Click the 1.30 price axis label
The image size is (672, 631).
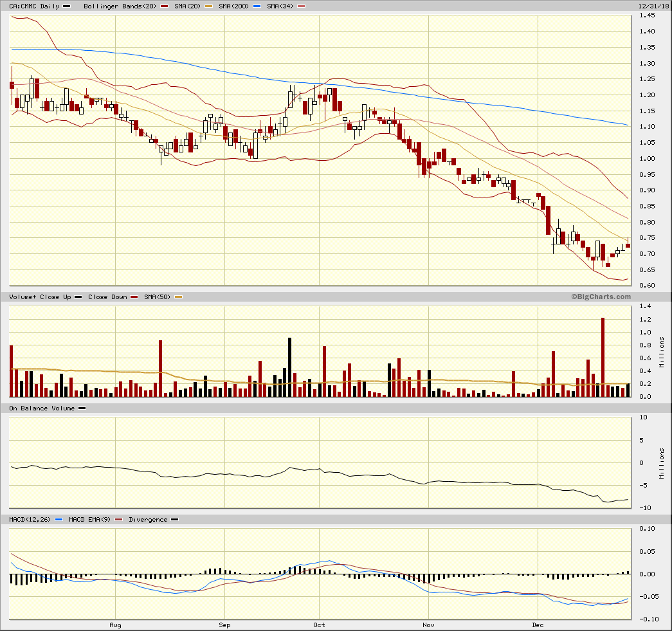(x=647, y=64)
